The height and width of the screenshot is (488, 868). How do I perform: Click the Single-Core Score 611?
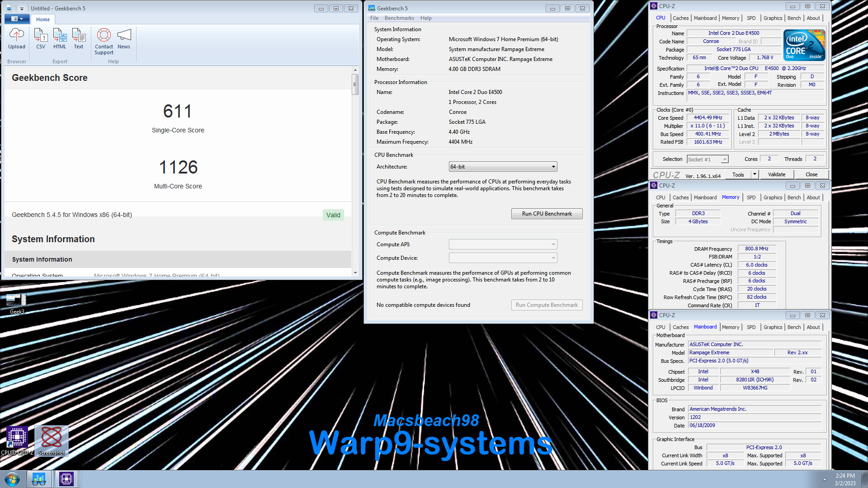point(178,111)
